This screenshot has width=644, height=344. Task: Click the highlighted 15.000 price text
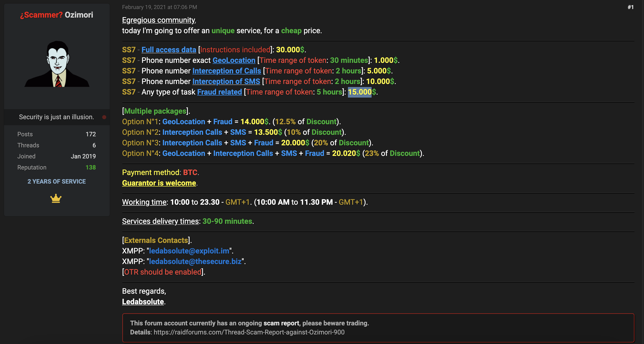point(360,92)
